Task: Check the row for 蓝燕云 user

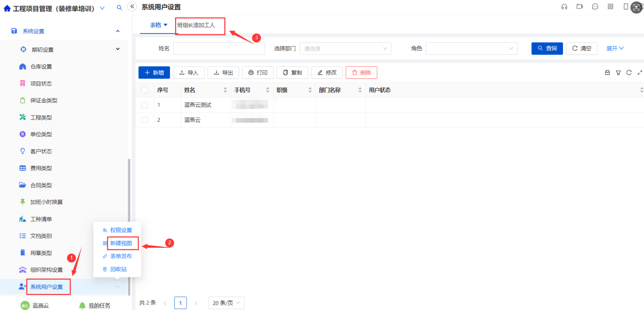Action: click(145, 120)
